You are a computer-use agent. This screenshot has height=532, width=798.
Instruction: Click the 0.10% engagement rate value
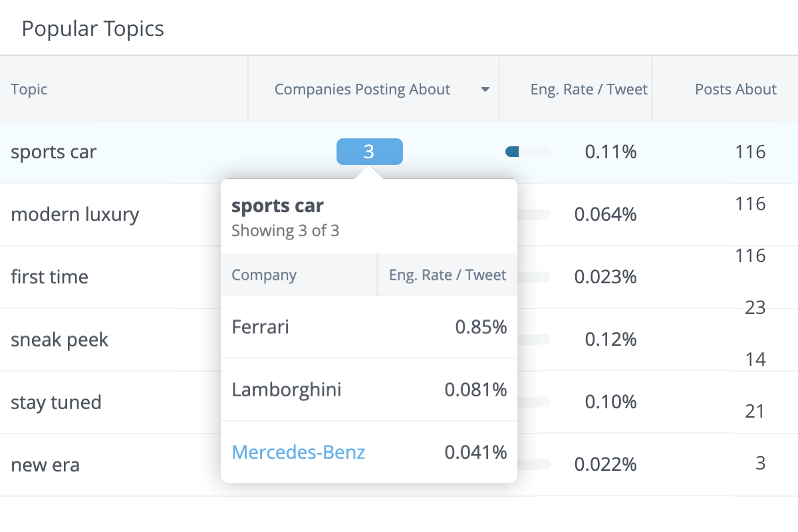(610, 402)
